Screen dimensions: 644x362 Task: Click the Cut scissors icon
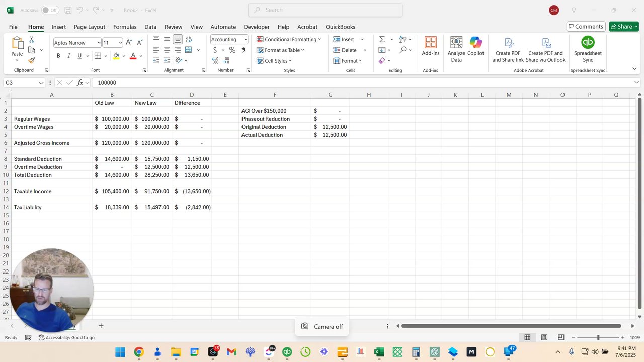pos(31,39)
